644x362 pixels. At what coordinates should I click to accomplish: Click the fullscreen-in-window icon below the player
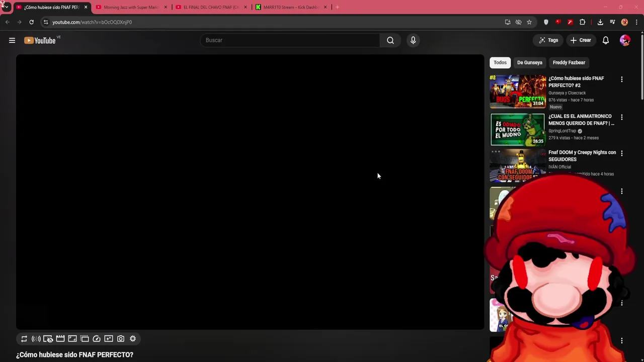pos(72,339)
